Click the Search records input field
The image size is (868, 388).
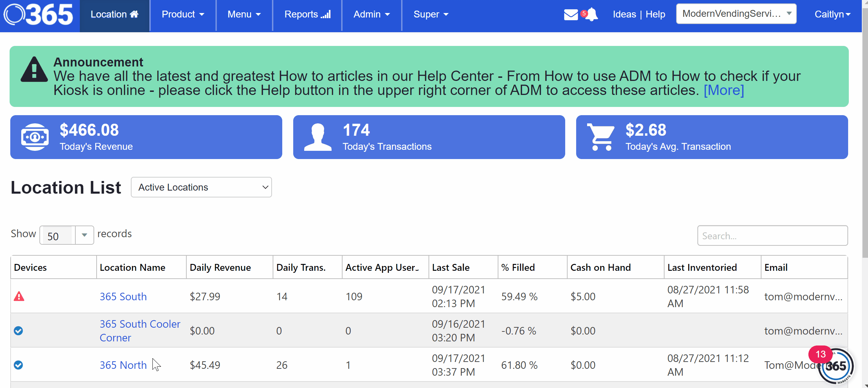(772, 236)
